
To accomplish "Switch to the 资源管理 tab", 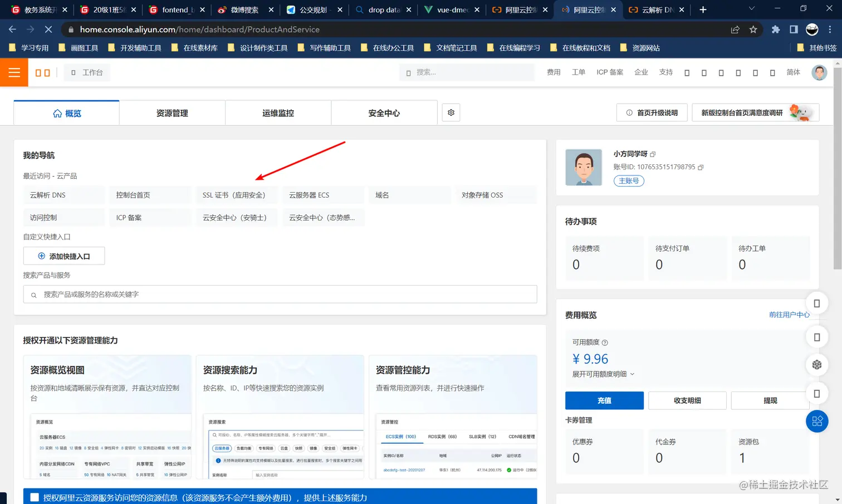I will 172,113.
